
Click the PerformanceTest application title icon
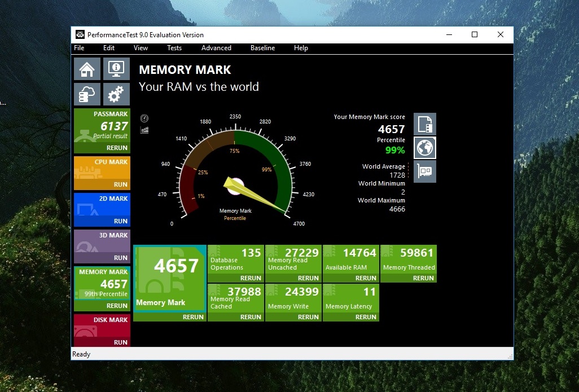coord(80,35)
